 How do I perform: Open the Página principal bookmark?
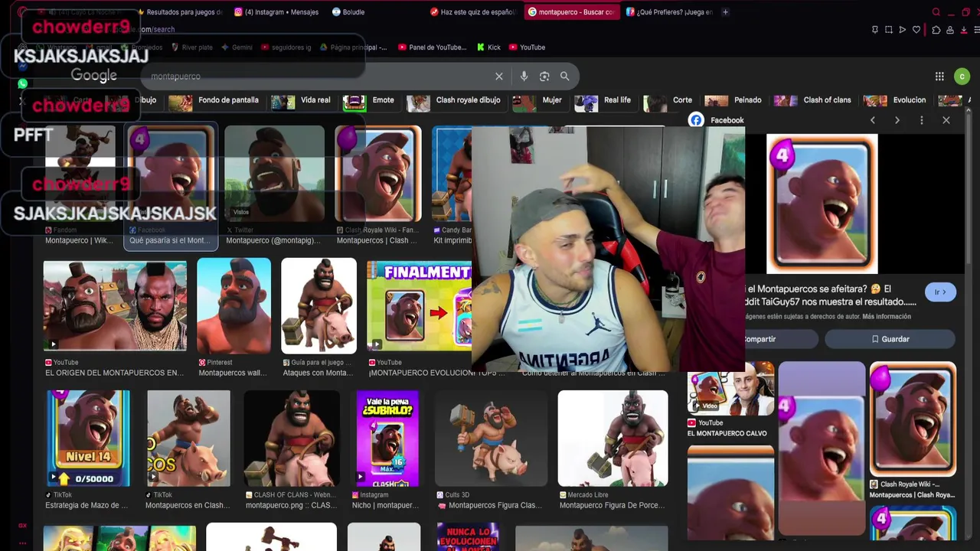pyautogui.click(x=352, y=47)
